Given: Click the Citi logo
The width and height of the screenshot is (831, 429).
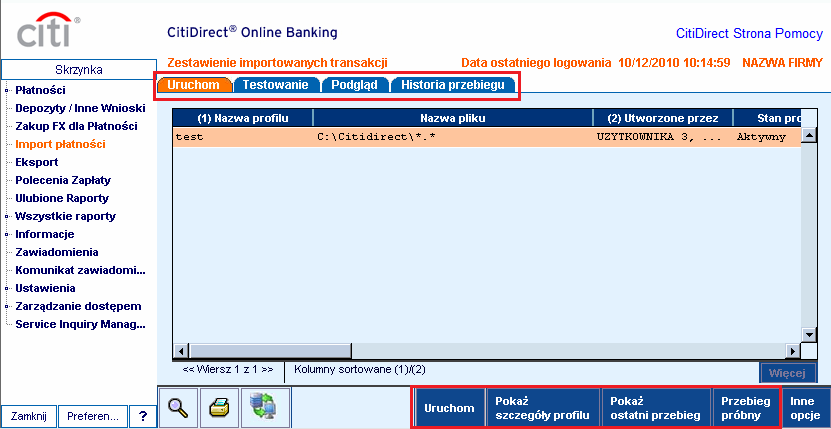Looking at the screenshot, I should (x=49, y=31).
